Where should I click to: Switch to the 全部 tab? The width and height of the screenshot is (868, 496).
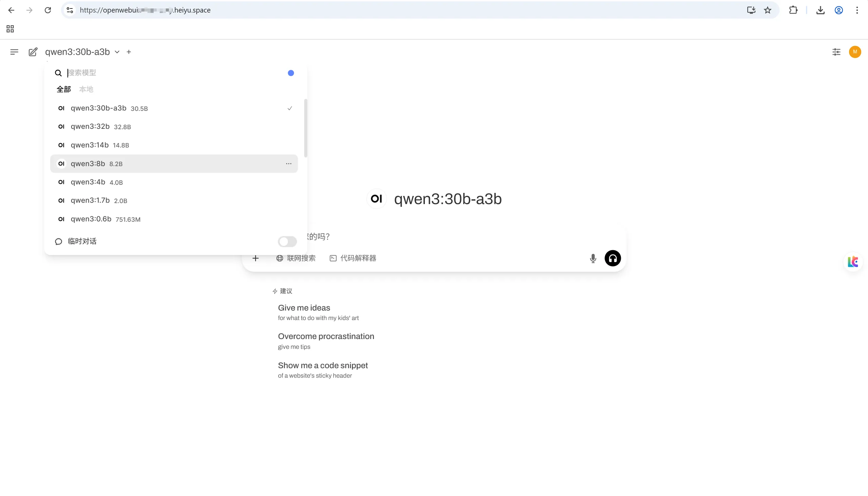(64, 89)
